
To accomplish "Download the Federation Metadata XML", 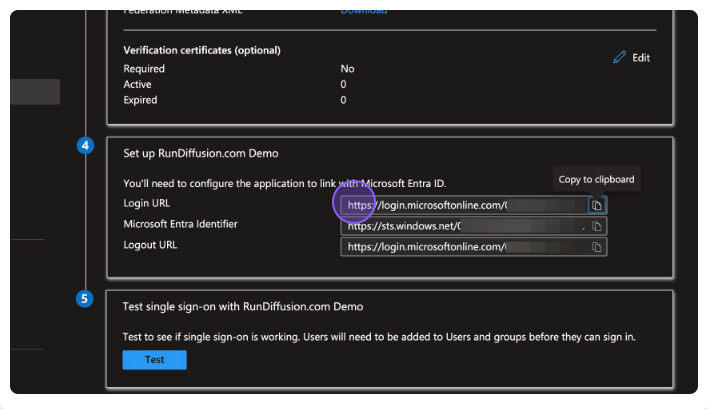I will click(364, 11).
